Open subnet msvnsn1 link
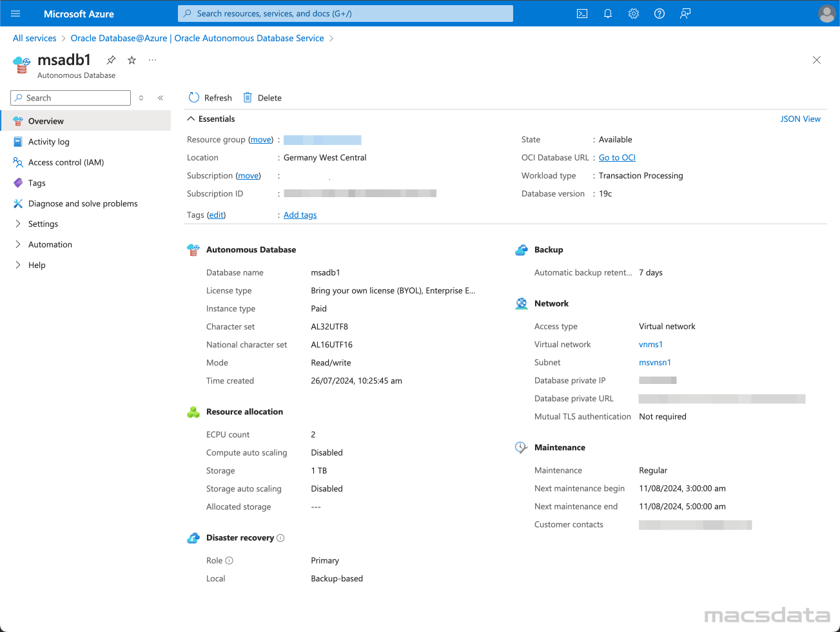 pyautogui.click(x=655, y=363)
